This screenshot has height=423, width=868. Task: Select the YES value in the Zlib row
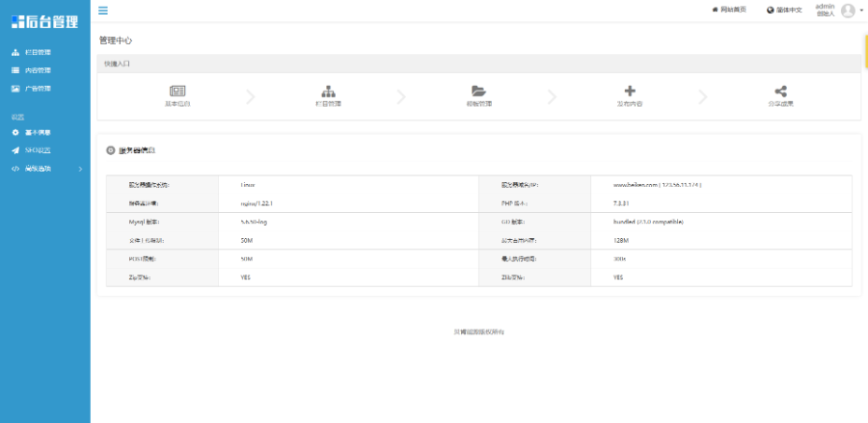pyautogui.click(x=618, y=278)
